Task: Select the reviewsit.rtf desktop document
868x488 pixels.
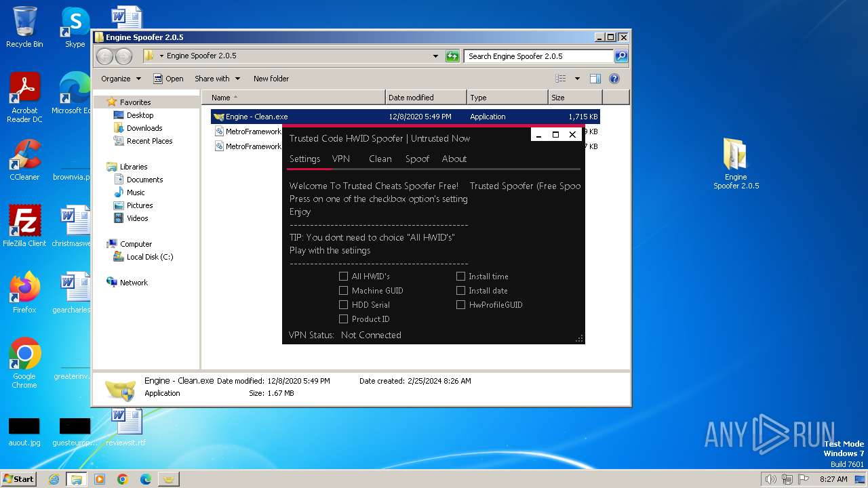Action: tap(126, 427)
